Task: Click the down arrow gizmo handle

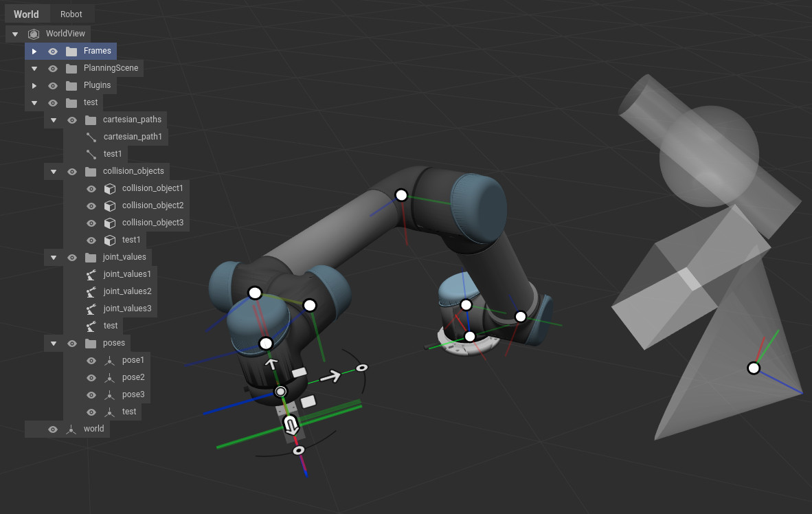Action: pyautogui.click(x=291, y=425)
